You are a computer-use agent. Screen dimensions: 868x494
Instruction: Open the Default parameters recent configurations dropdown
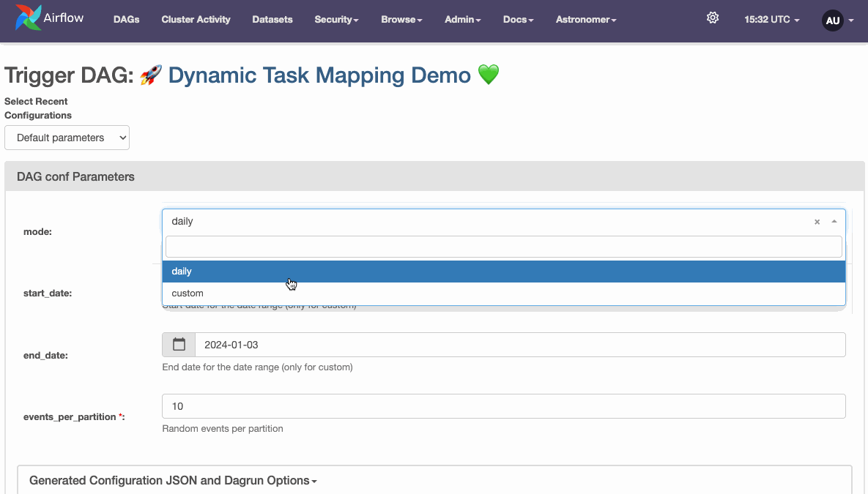pos(67,138)
